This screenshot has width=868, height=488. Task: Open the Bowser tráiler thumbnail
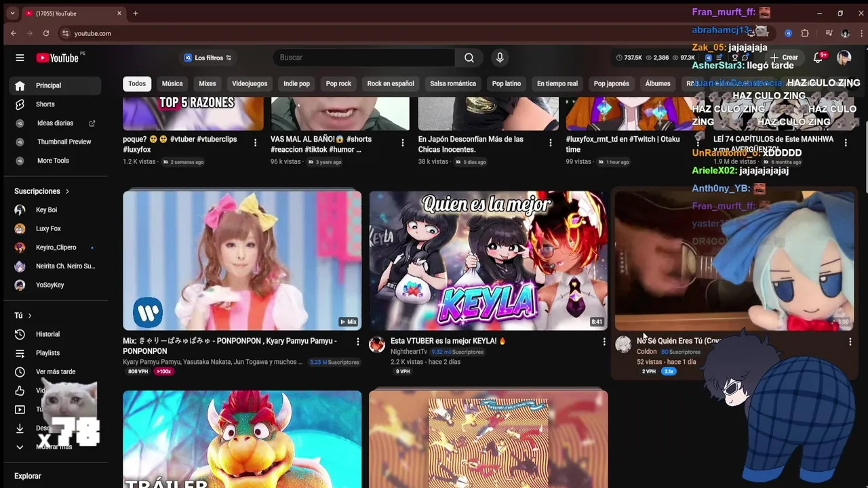(242, 439)
